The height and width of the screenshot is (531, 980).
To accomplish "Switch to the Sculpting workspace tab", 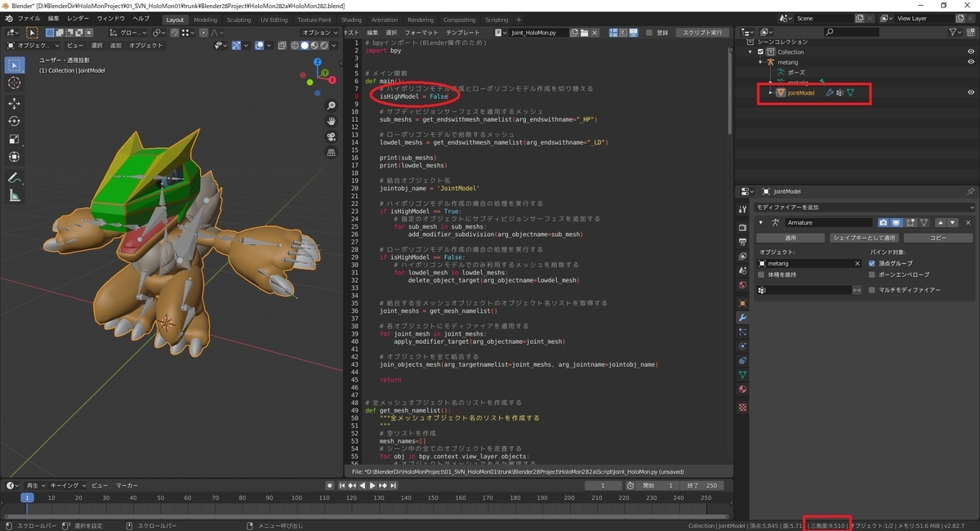I will [239, 20].
